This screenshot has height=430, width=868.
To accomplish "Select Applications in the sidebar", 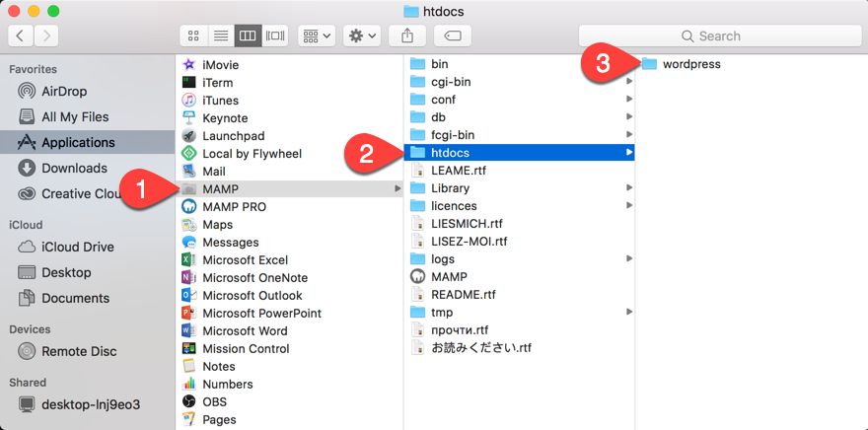I will pos(88,142).
